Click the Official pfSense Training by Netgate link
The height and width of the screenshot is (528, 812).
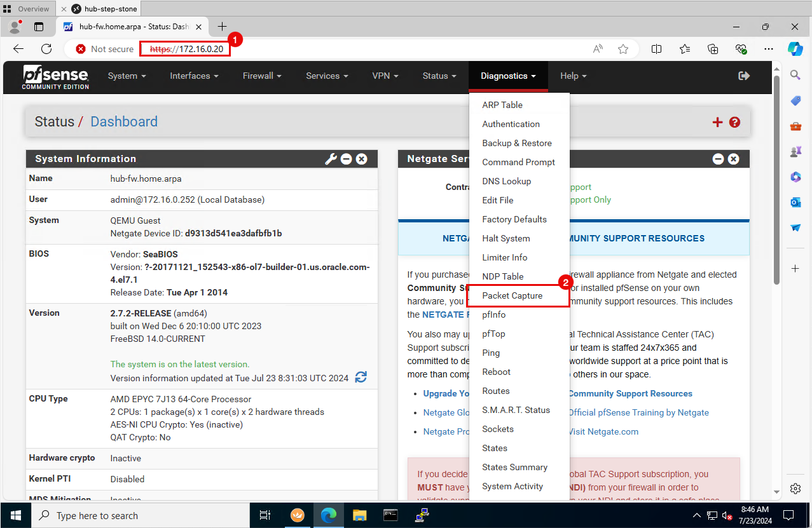pyautogui.click(x=638, y=412)
